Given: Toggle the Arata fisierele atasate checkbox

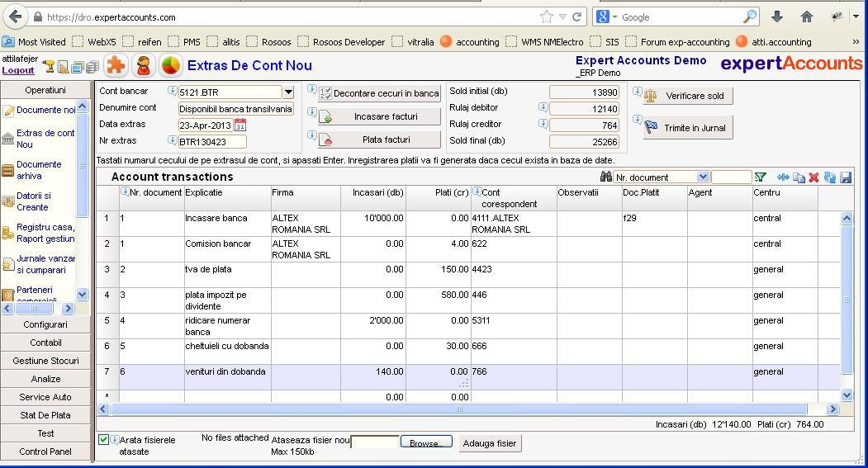Looking at the screenshot, I should (x=104, y=440).
